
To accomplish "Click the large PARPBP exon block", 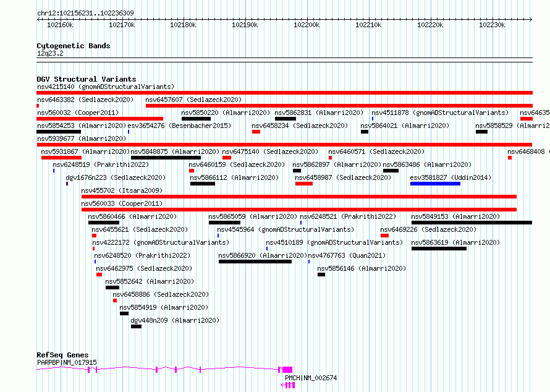I will 287,370.
